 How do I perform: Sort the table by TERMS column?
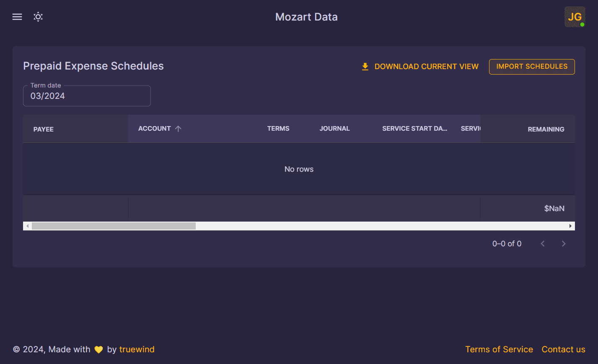coord(278,129)
